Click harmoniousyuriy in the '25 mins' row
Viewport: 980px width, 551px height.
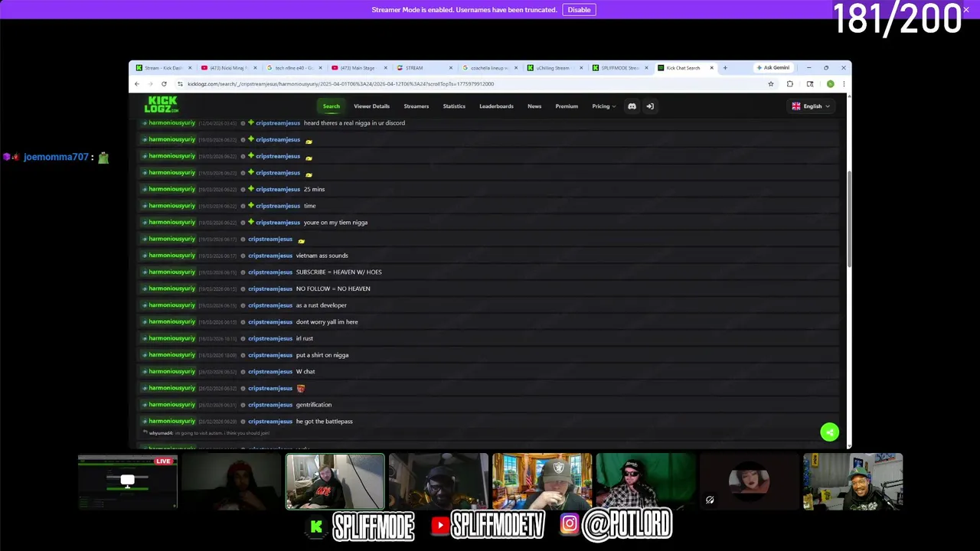(172, 189)
